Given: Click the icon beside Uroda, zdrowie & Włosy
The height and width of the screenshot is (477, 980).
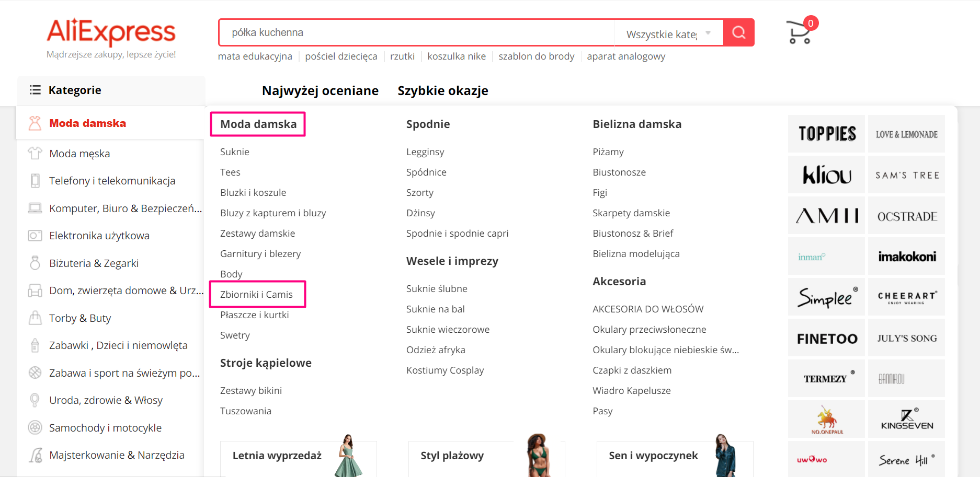Looking at the screenshot, I should tap(35, 400).
